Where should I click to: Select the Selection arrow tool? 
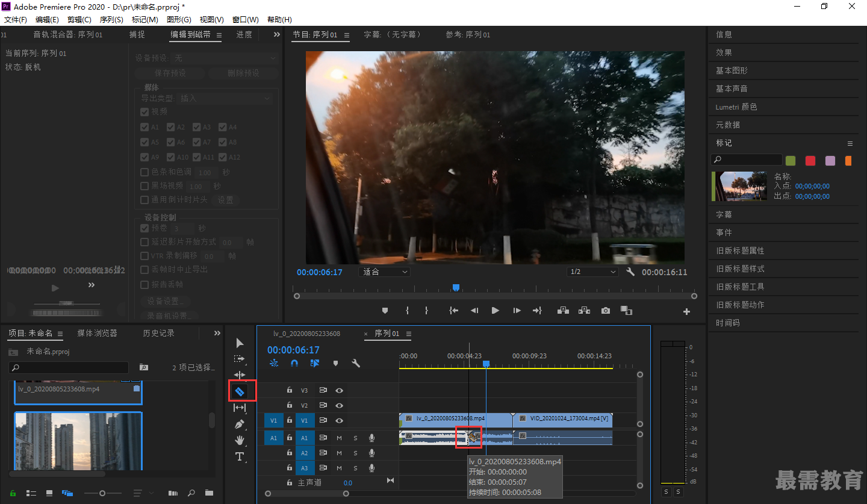[x=240, y=343]
